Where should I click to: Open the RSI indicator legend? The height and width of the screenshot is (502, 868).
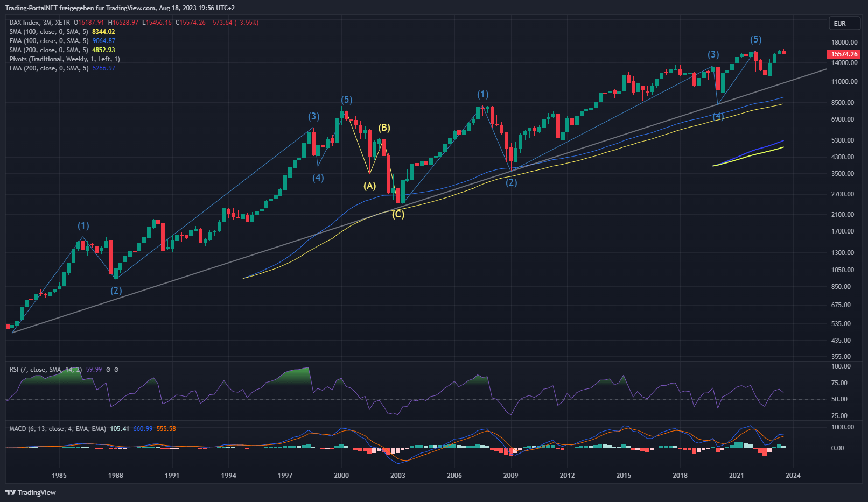46,370
